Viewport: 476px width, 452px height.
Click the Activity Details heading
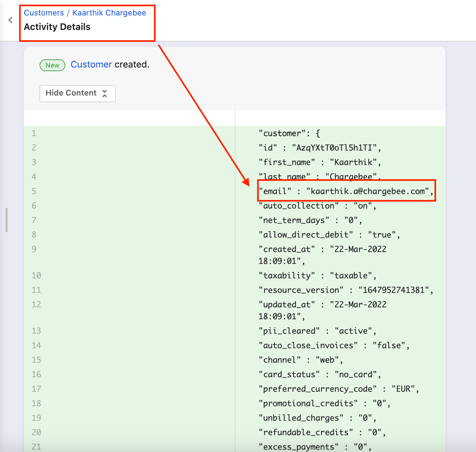57,27
